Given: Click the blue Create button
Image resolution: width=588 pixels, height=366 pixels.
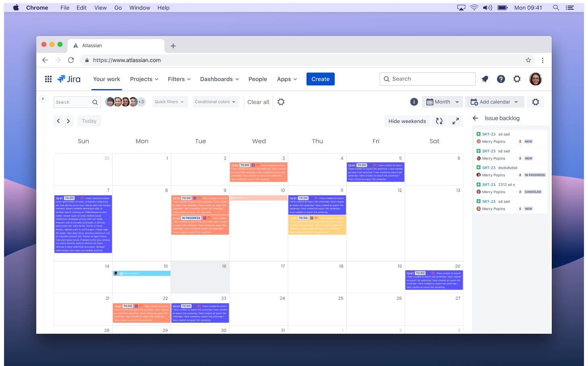Looking at the screenshot, I should (x=321, y=79).
